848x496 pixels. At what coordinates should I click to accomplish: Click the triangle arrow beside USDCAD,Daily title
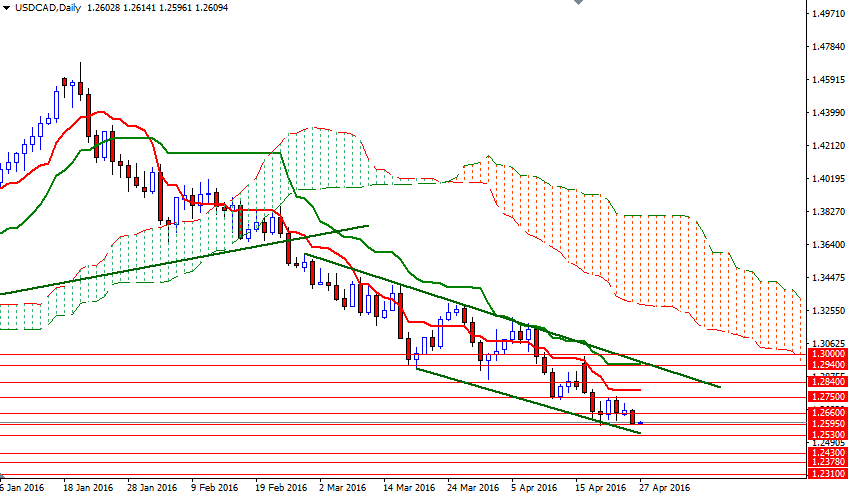6,8
